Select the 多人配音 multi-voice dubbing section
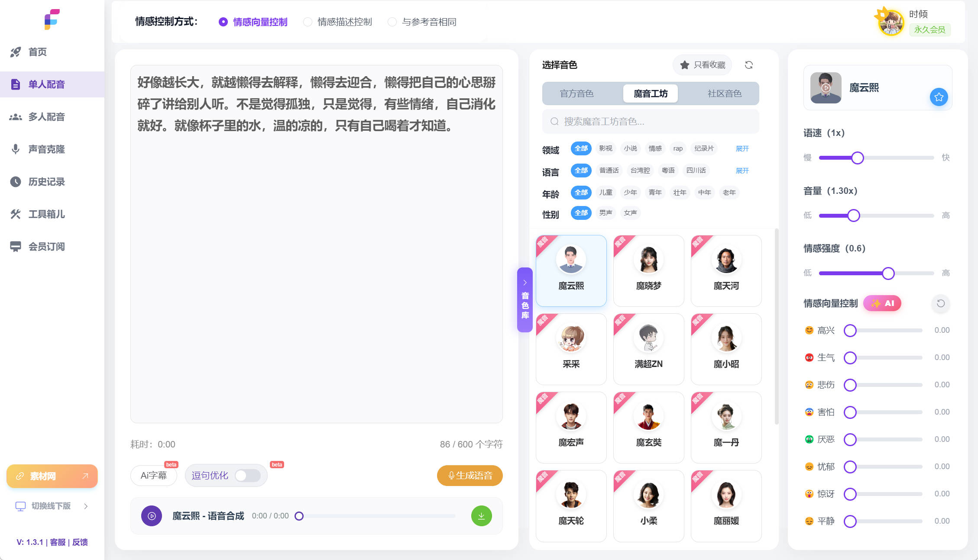The width and height of the screenshot is (978, 560). tap(46, 116)
